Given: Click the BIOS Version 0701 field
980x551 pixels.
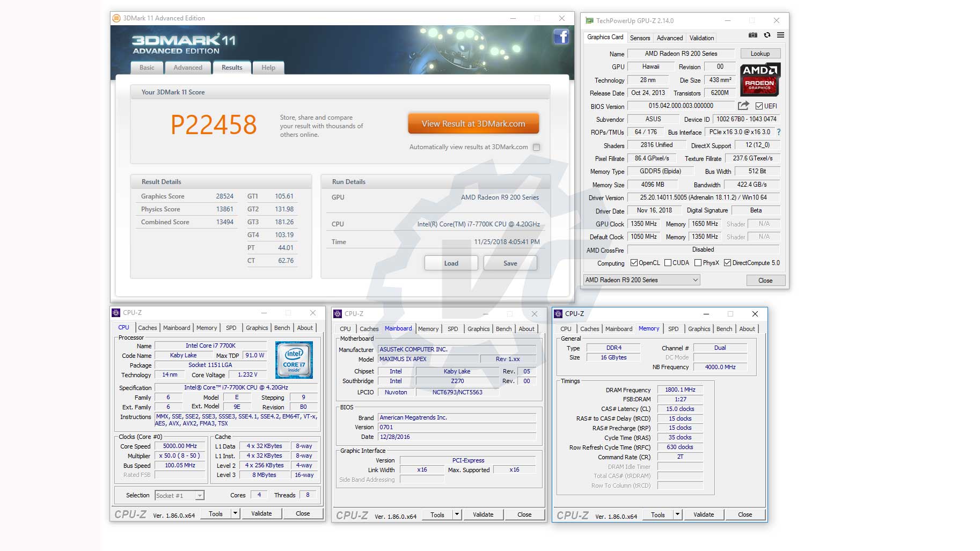Looking at the screenshot, I should (x=457, y=428).
